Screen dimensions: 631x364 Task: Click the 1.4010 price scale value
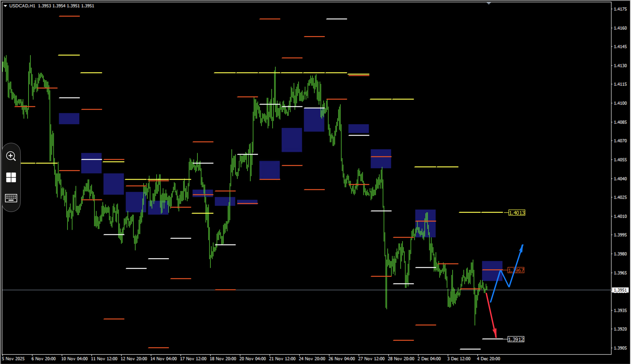(620, 216)
